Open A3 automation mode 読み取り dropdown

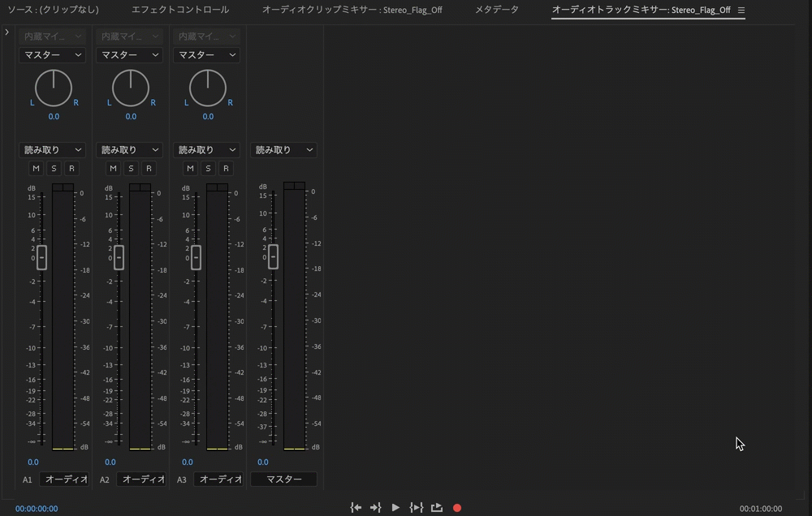point(206,150)
